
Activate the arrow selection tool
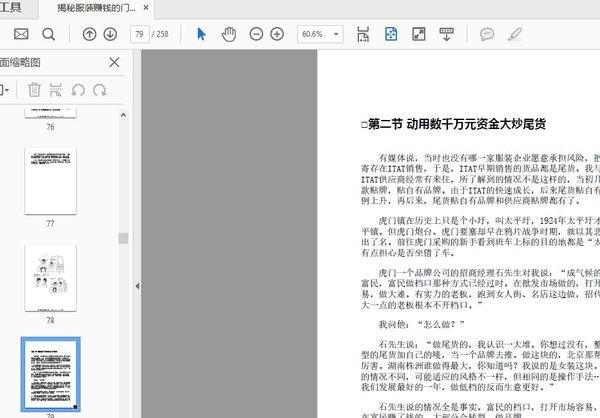click(x=201, y=34)
